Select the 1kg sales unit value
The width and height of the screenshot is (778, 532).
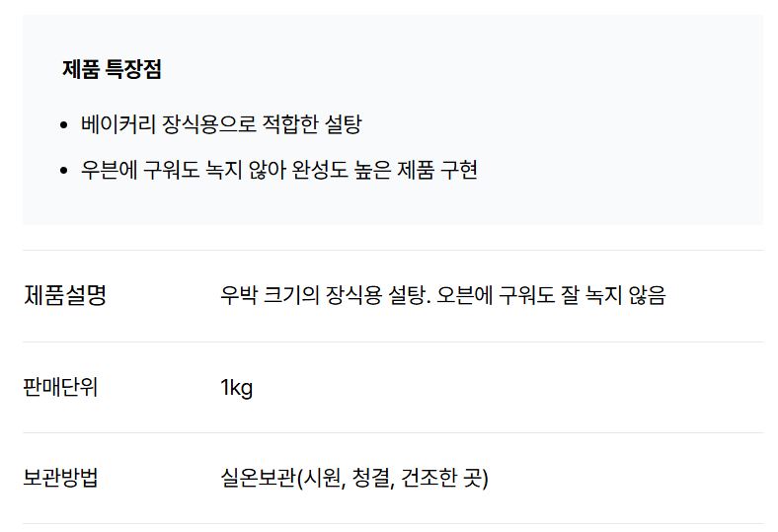(x=237, y=388)
